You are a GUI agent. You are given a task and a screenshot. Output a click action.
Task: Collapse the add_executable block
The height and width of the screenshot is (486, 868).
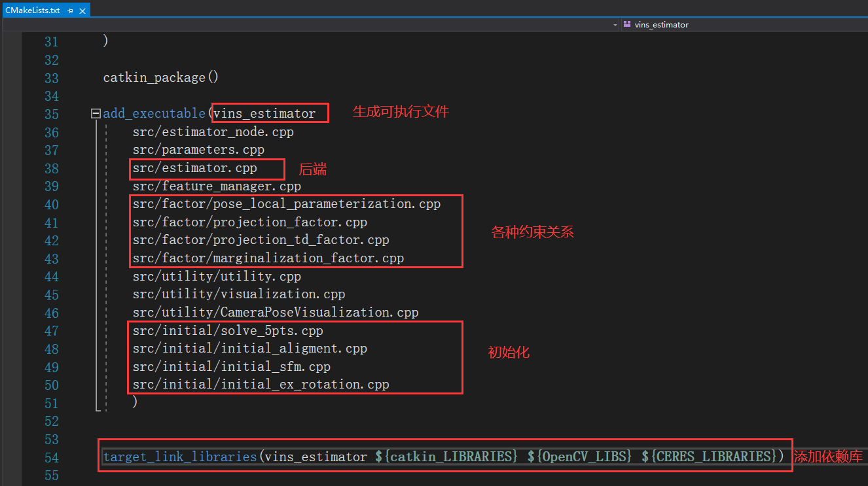click(x=96, y=114)
